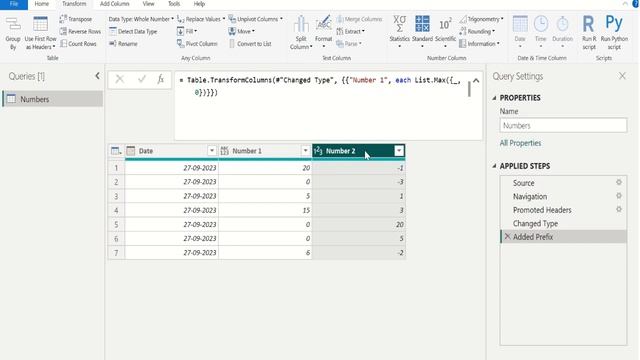Switch to the View tab
This screenshot has height=360, width=640.
point(149,4)
